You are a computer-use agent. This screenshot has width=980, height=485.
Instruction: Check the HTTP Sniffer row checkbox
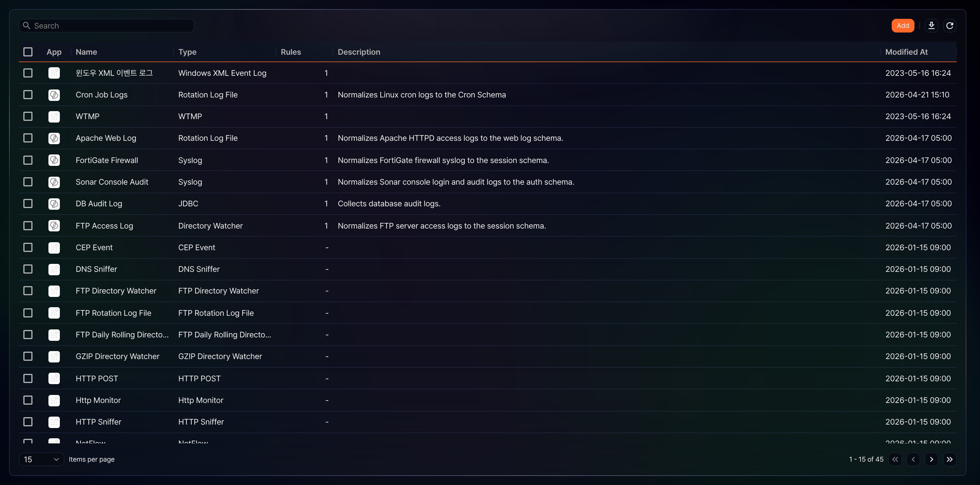[28, 422]
